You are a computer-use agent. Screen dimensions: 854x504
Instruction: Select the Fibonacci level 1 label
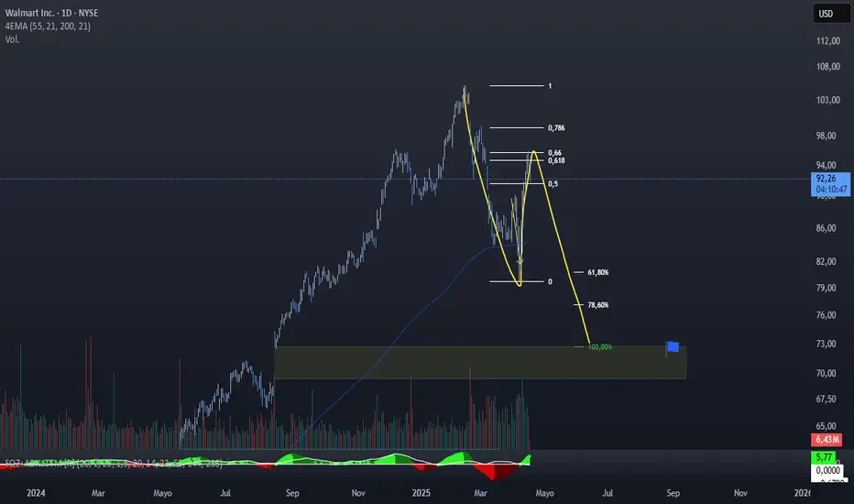[550, 86]
